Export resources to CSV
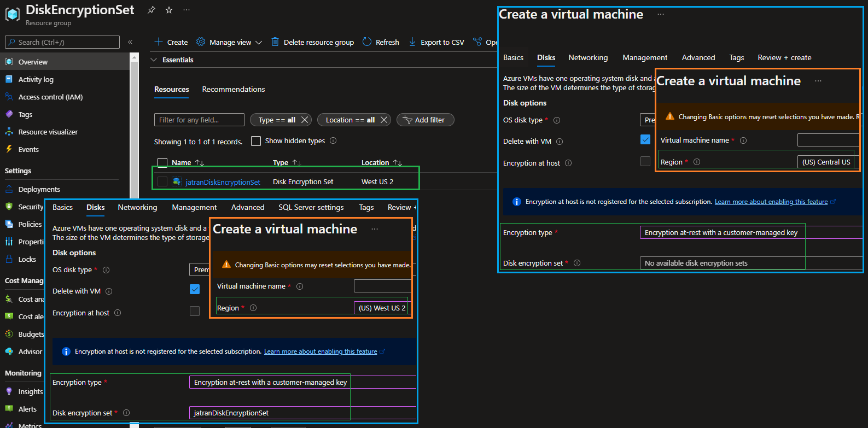Image resolution: width=868 pixels, height=428 pixels. [436, 42]
